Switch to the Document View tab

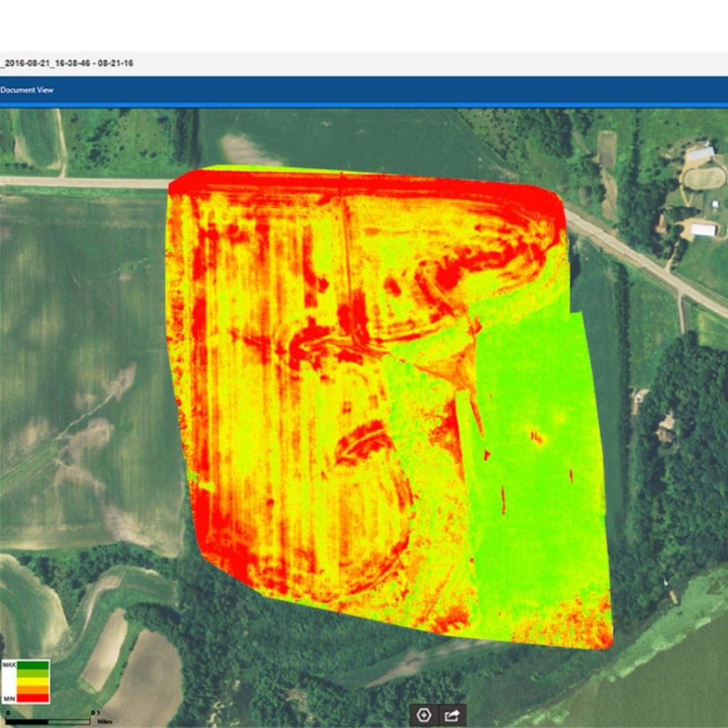coord(27,90)
